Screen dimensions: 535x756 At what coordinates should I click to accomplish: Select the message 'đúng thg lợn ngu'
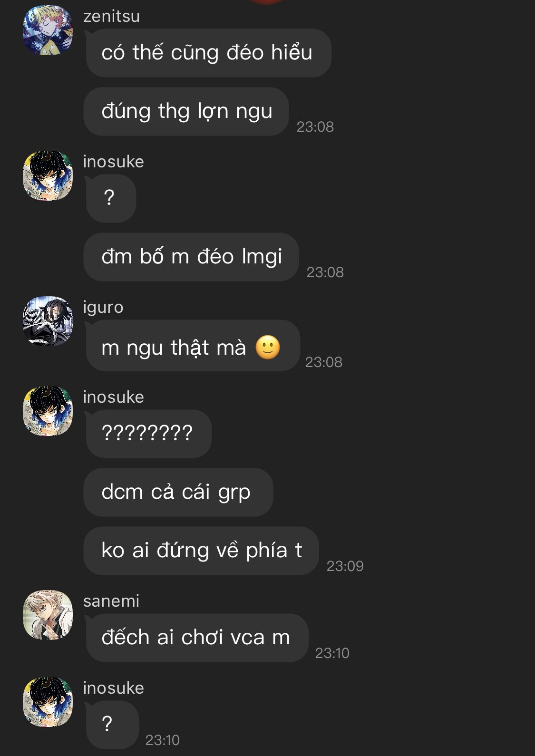click(x=186, y=111)
